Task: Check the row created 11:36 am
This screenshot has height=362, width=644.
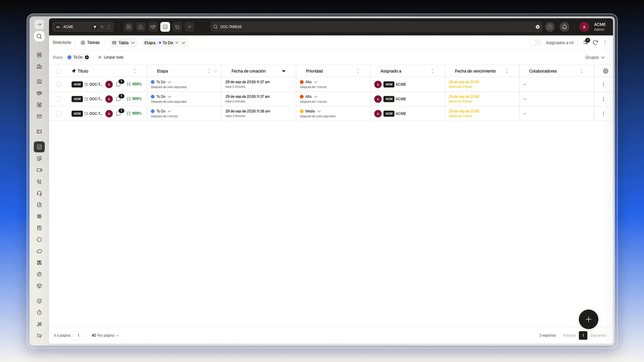Action: point(58,114)
